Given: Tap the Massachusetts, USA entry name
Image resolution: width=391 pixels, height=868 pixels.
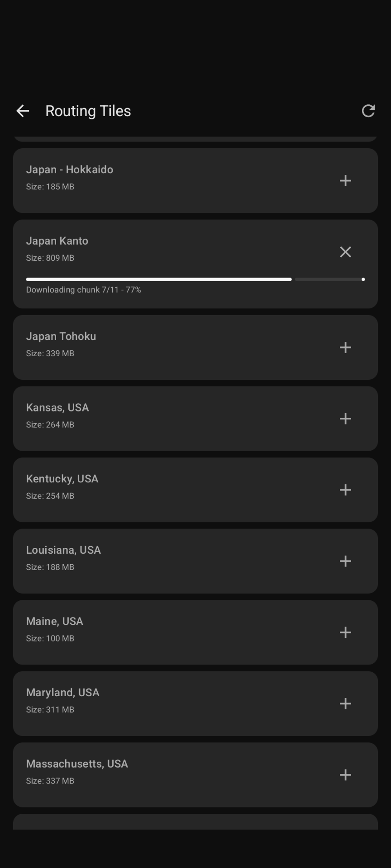Looking at the screenshot, I should click(x=77, y=764).
